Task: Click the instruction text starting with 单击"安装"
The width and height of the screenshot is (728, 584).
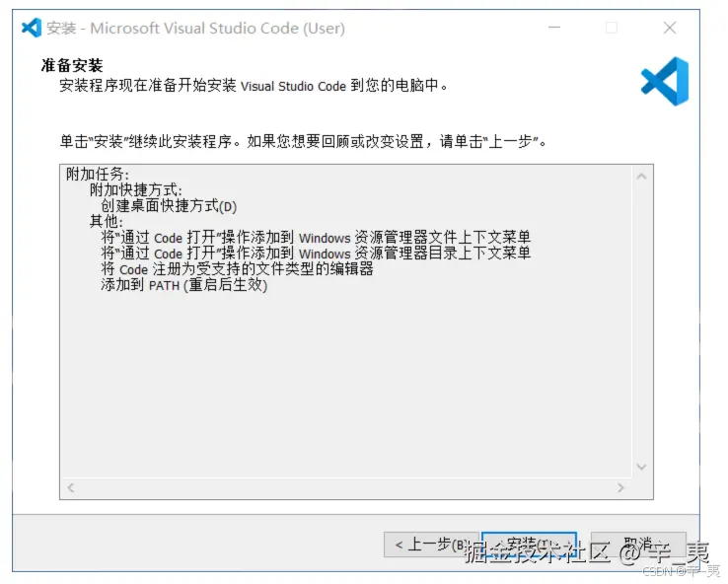Action: pos(303,142)
